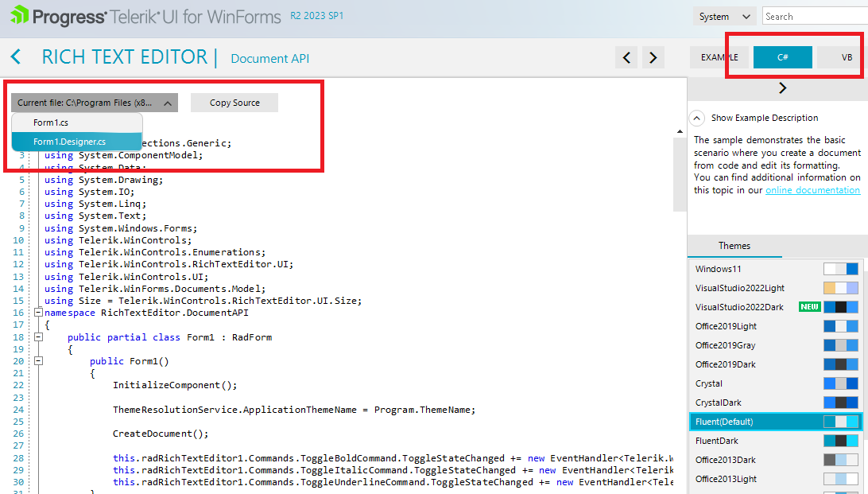Choose the FluentDark theme
The image size is (868, 494).
775,441
